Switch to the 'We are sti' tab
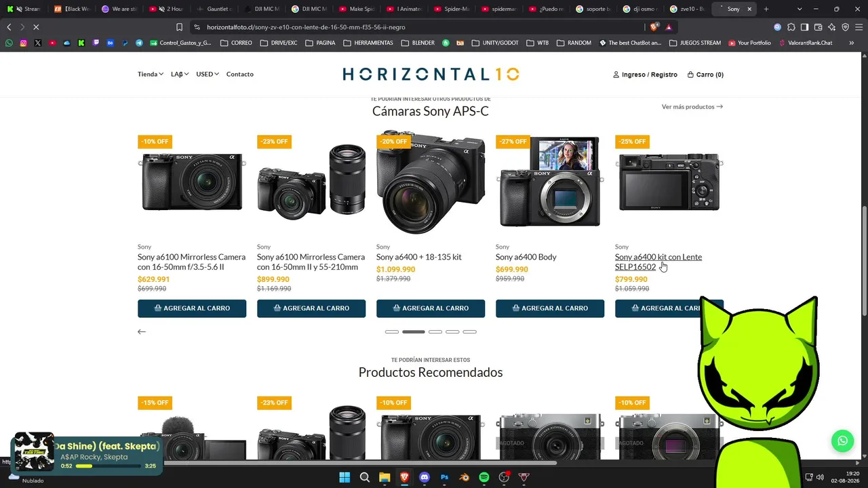 click(119, 9)
